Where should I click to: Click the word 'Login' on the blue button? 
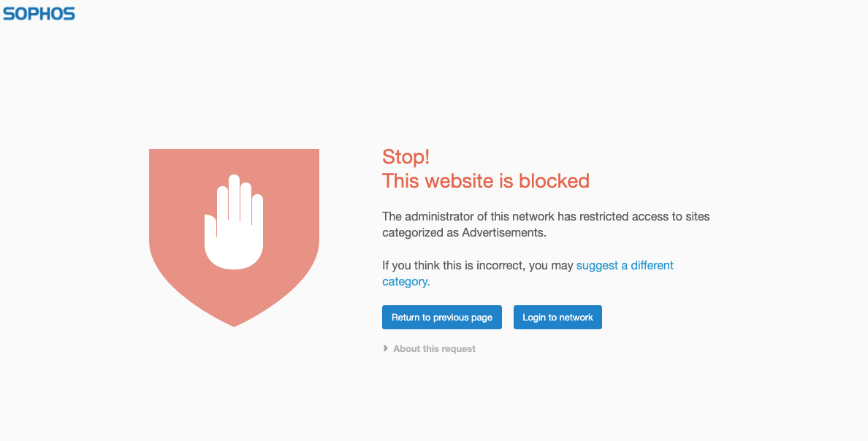tap(533, 318)
